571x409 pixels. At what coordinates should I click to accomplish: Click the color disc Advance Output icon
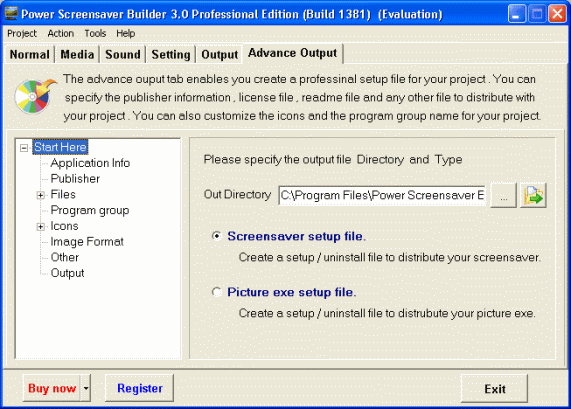click(35, 96)
